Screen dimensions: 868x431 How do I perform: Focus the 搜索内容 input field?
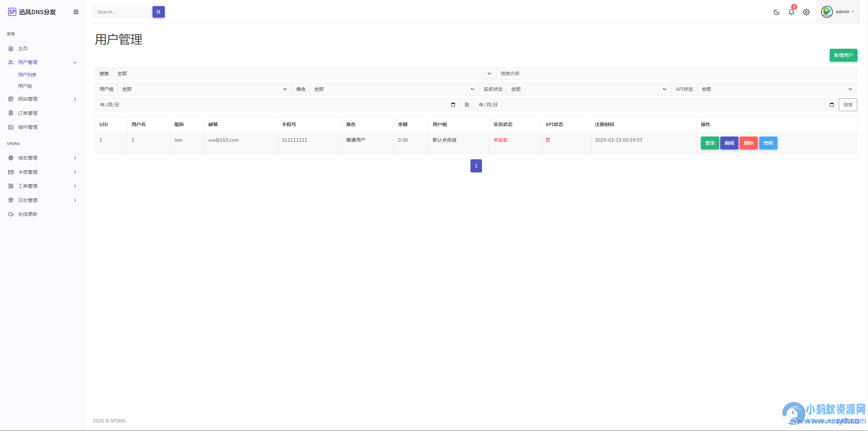(677, 74)
